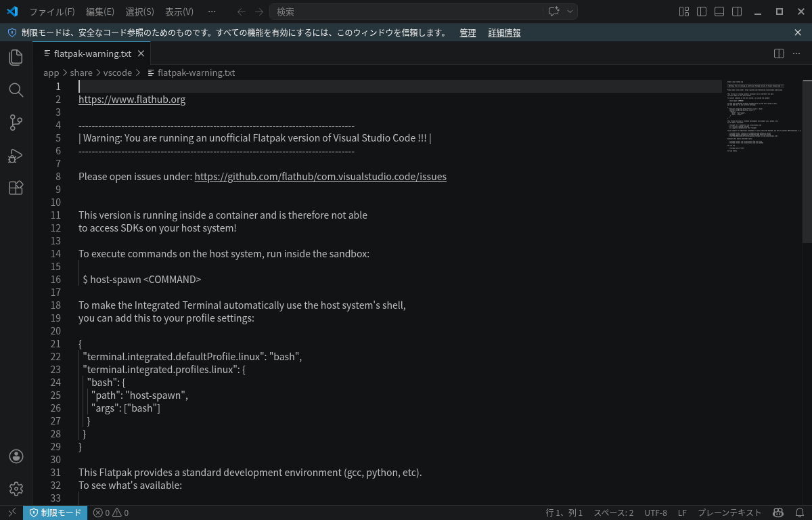The width and height of the screenshot is (812, 520).
Task: Open the remote window status icon
Action: point(12,513)
